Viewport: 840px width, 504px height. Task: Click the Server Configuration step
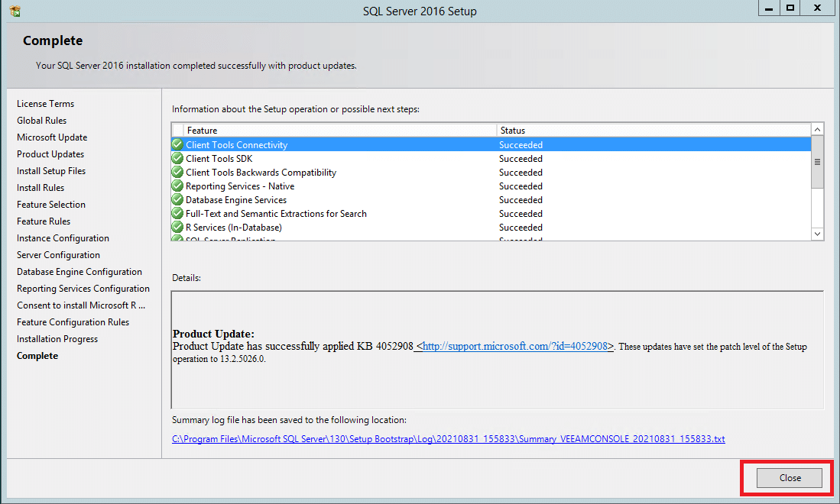pyautogui.click(x=58, y=255)
